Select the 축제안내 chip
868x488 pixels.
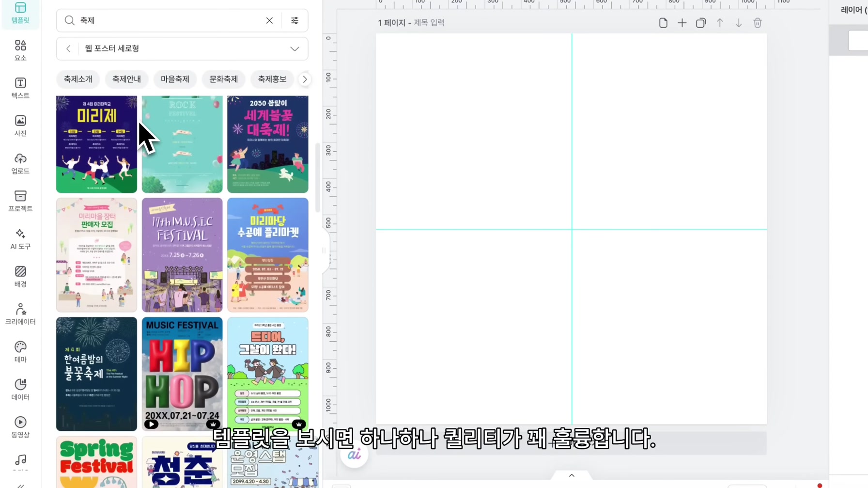126,79
